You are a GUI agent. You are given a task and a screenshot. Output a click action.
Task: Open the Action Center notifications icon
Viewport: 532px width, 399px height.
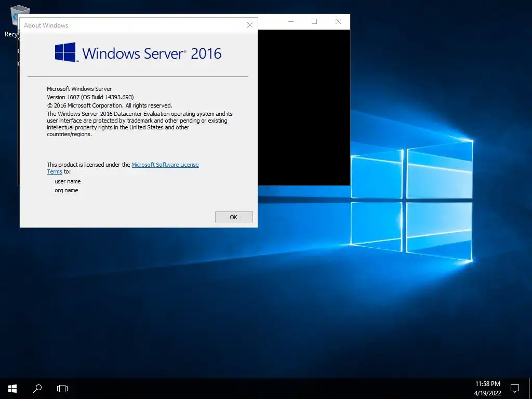[515, 389]
